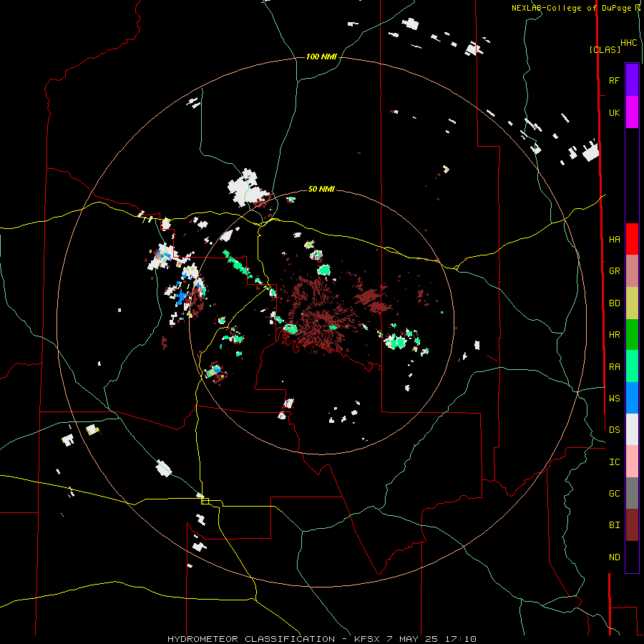Click the light green RA legend swatch
Viewport: 644px width, 644px height.
pos(632,366)
